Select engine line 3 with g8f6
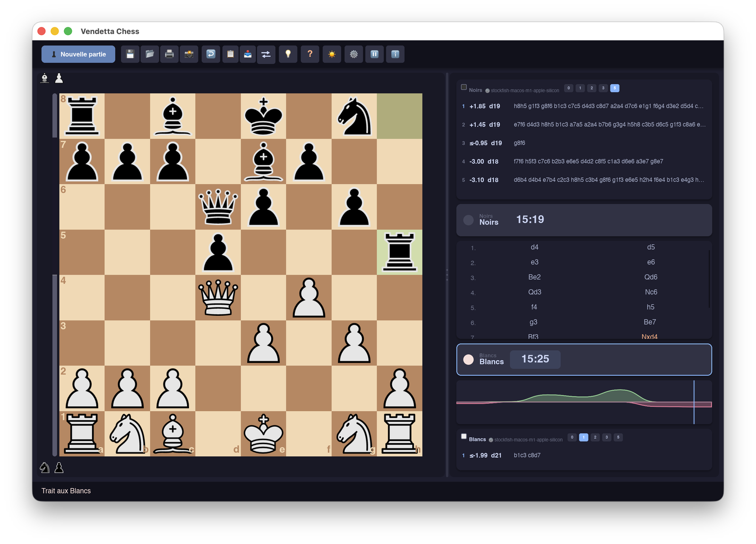756x544 pixels. (x=584, y=143)
